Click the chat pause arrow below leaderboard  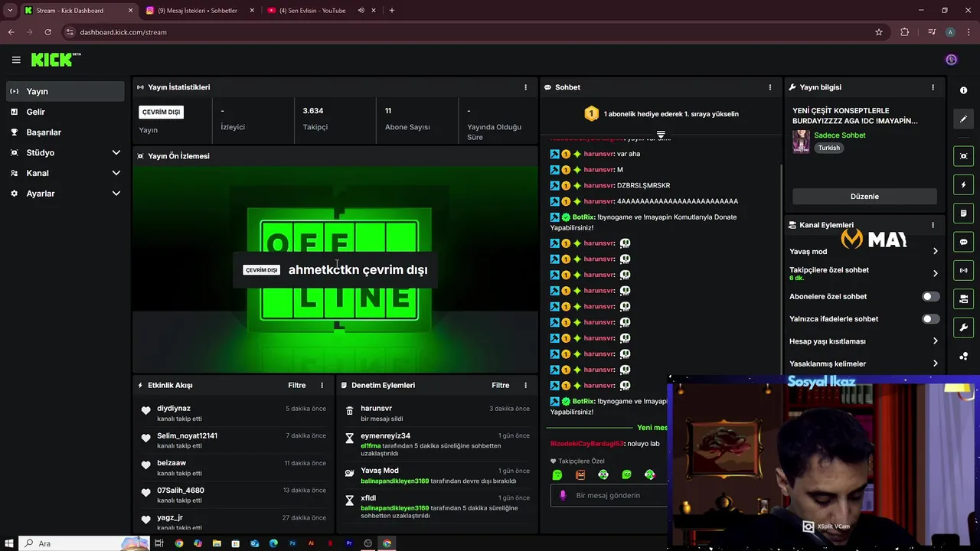tap(661, 135)
